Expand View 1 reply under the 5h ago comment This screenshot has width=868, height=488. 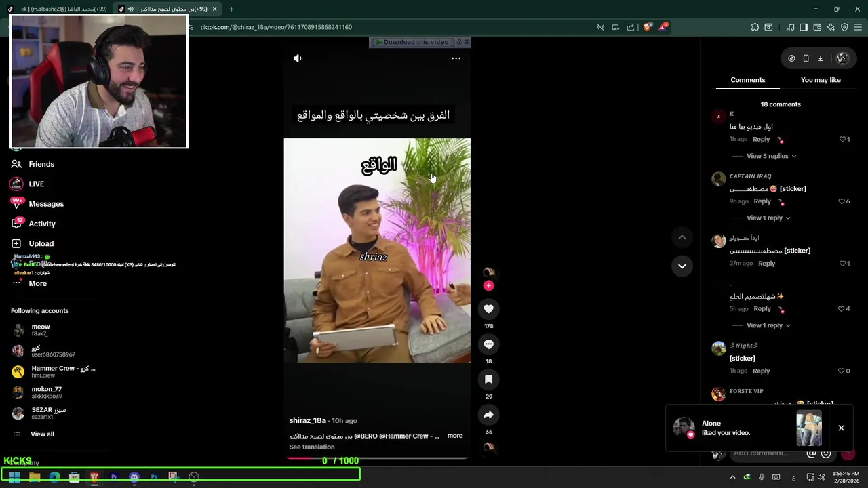pyautogui.click(x=768, y=325)
